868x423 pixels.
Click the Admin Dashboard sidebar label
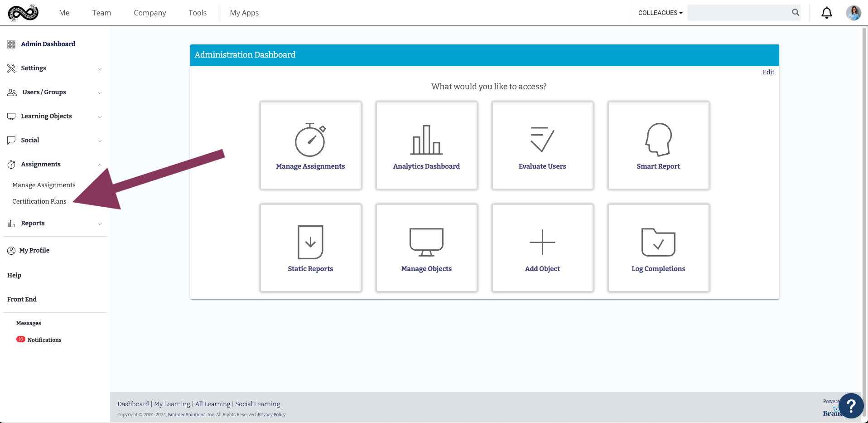48,44
